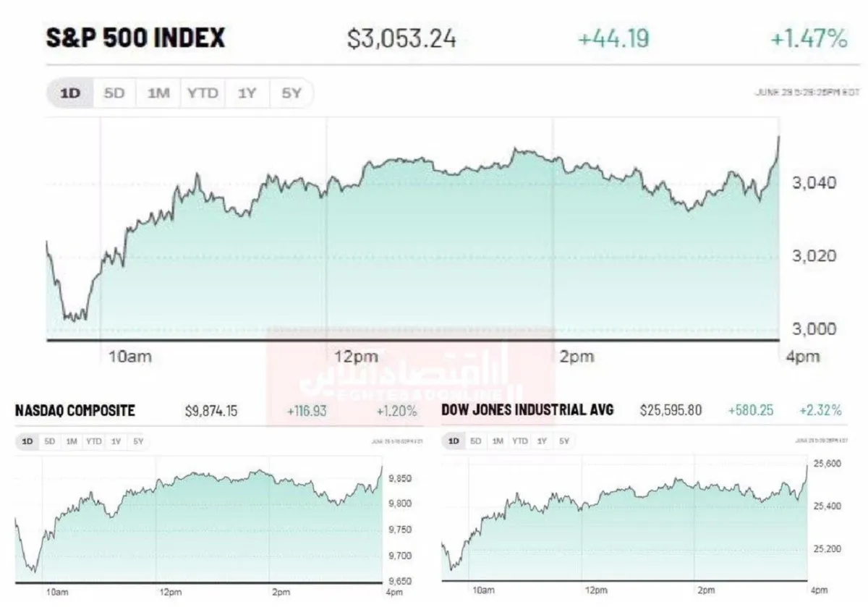Click the +1.47% change on the S&P 500
The image size is (868, 607).
(809, 38)
